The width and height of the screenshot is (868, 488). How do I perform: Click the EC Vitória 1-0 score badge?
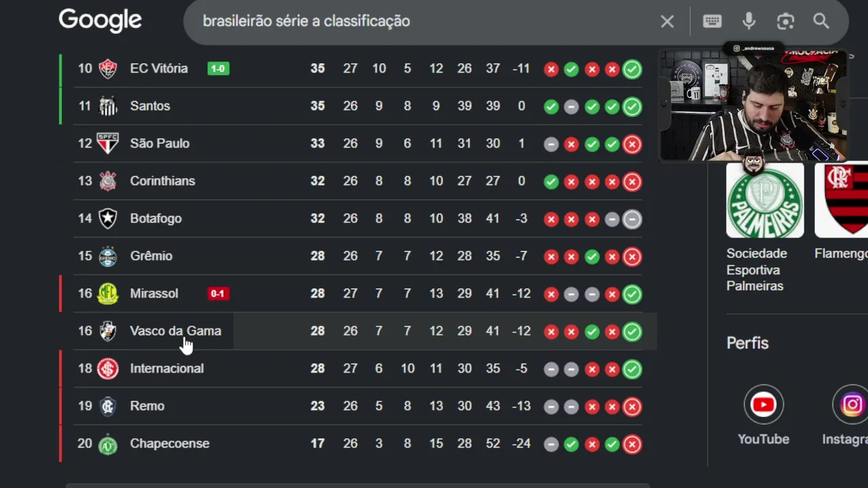coord(218,68)
